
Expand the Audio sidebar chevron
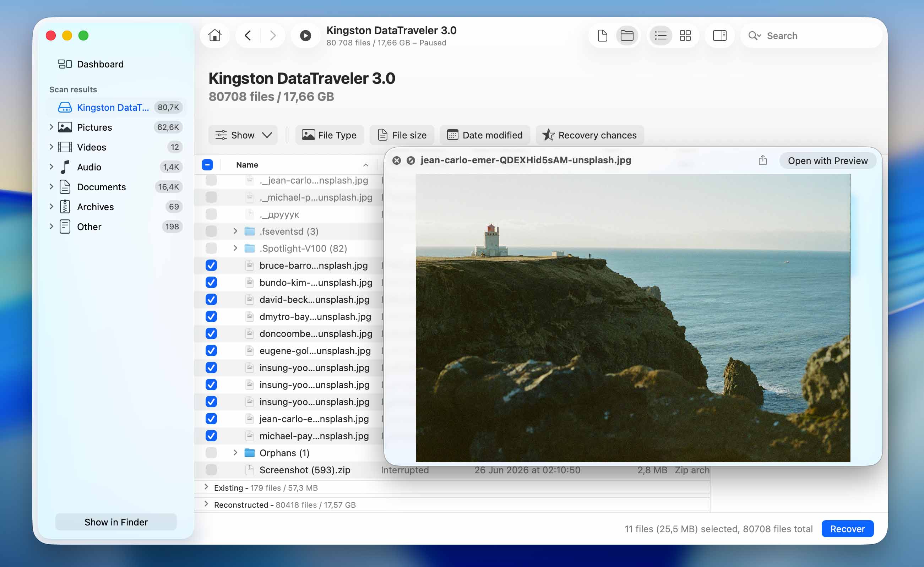(51, 167)
